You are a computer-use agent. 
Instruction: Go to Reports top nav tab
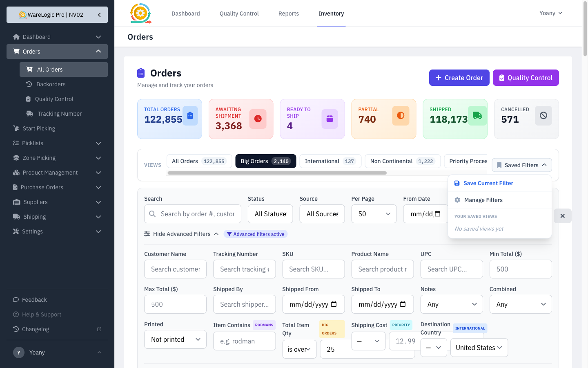(289, 13)
